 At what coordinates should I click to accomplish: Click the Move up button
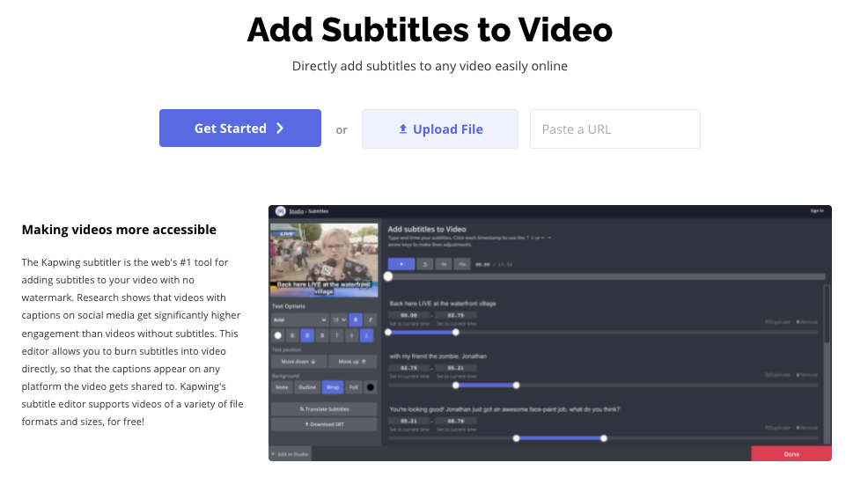point(353,362)
